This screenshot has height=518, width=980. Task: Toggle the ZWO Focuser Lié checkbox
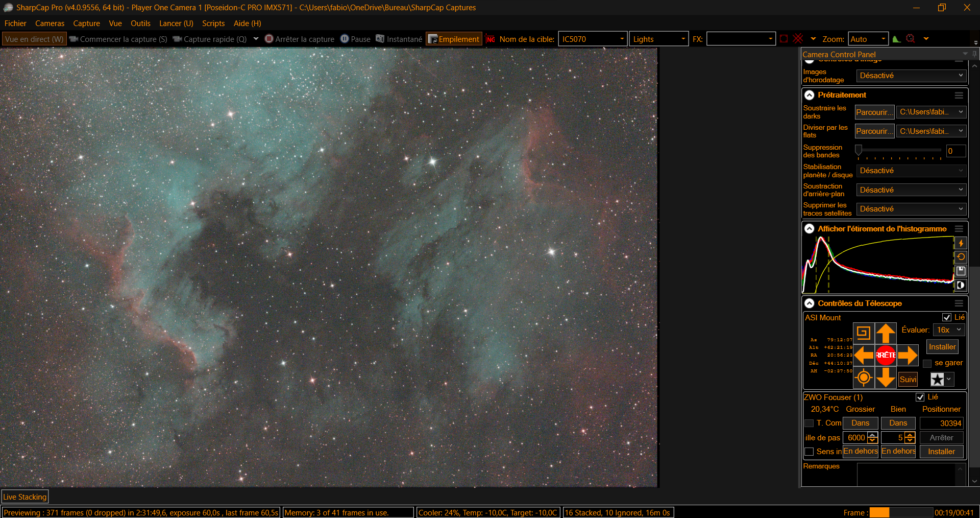pos(920,397)
